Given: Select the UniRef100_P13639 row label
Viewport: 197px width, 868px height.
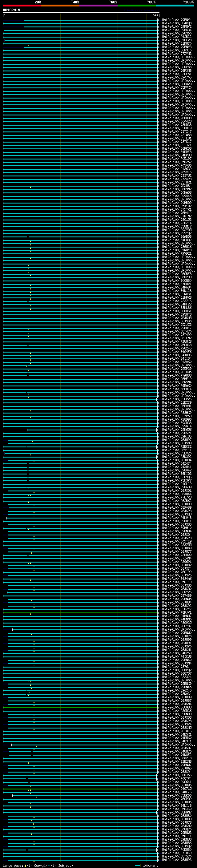Looking at the screenshot, I should pos(177,169).
